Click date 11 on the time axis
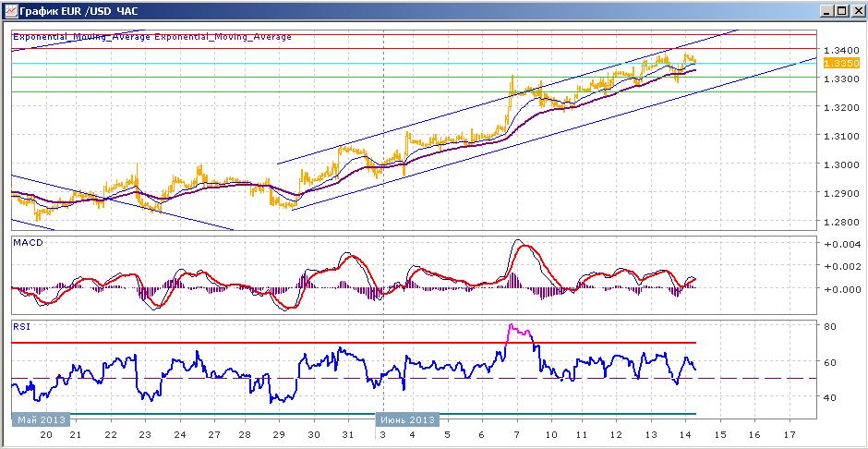 point(582,434)
